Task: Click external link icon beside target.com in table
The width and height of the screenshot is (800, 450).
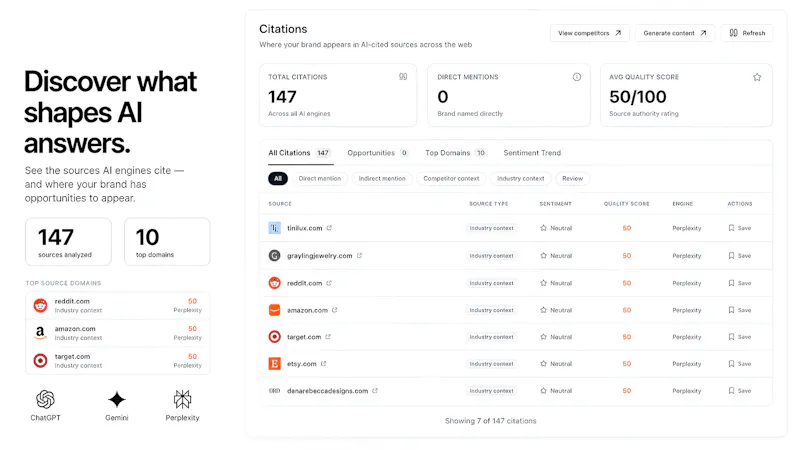Action: (x=328, y=337)
